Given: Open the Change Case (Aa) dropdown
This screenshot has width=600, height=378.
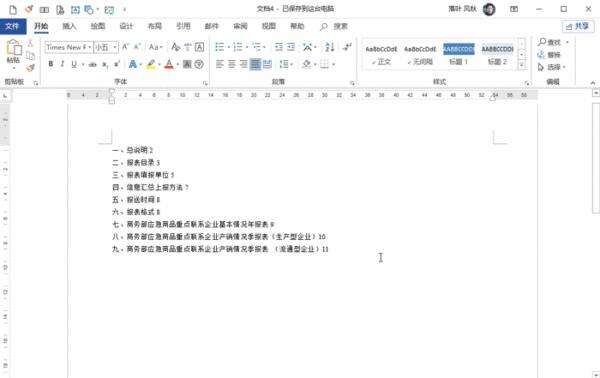Looking at the screenshot, I should coord(155,47).
